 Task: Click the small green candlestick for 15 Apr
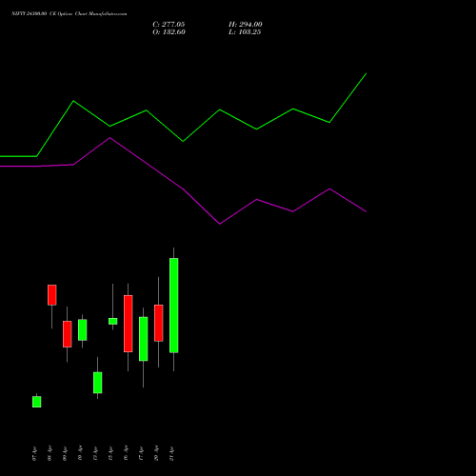click(x=113, y=321)
